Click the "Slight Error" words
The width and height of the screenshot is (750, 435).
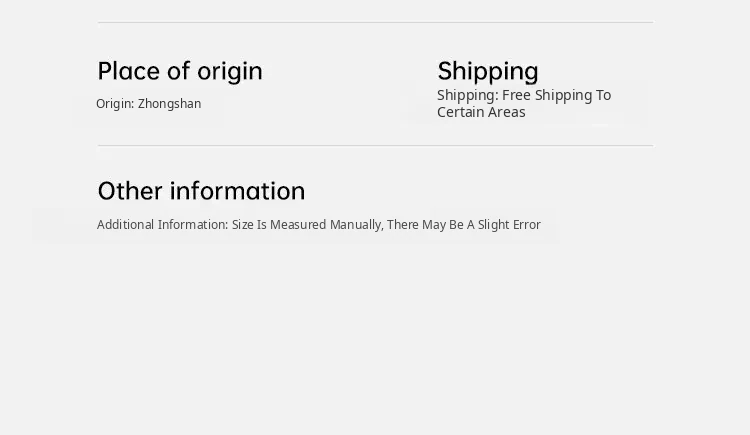[509, 225]
